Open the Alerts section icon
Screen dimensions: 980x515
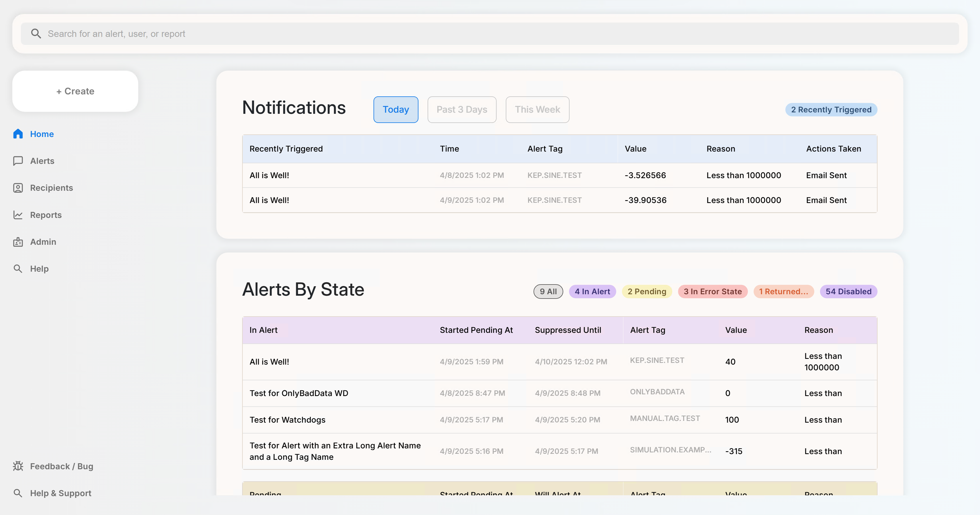click(x=18, y=161)
